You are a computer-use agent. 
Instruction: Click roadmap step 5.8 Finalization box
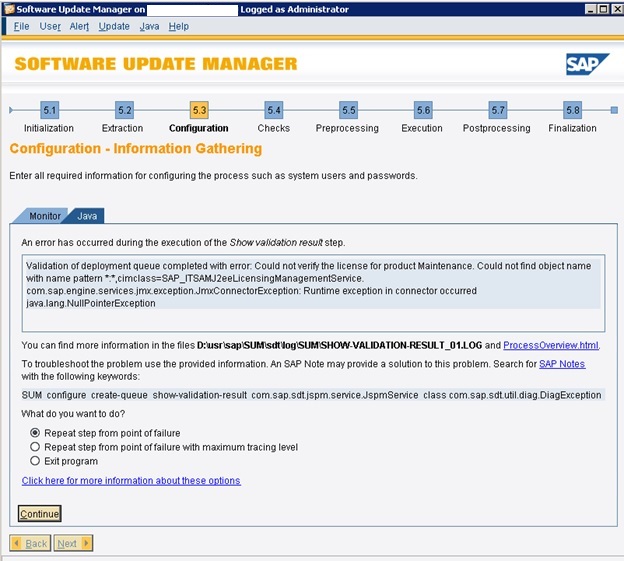point(573,110)
